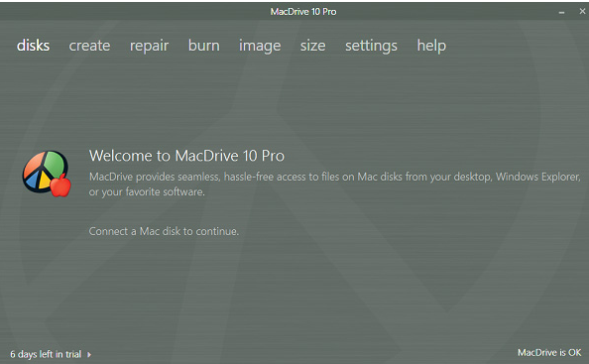
Task: Click the 6 days left in trial link
Action: (46, 354)
